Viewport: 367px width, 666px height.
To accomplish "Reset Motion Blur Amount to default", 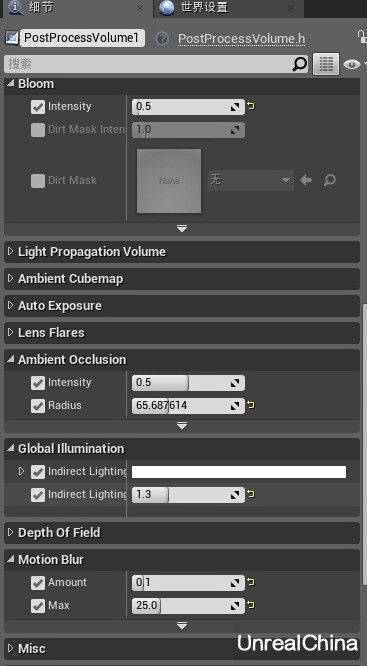I will pyautogui.click(x=251, y=583).
